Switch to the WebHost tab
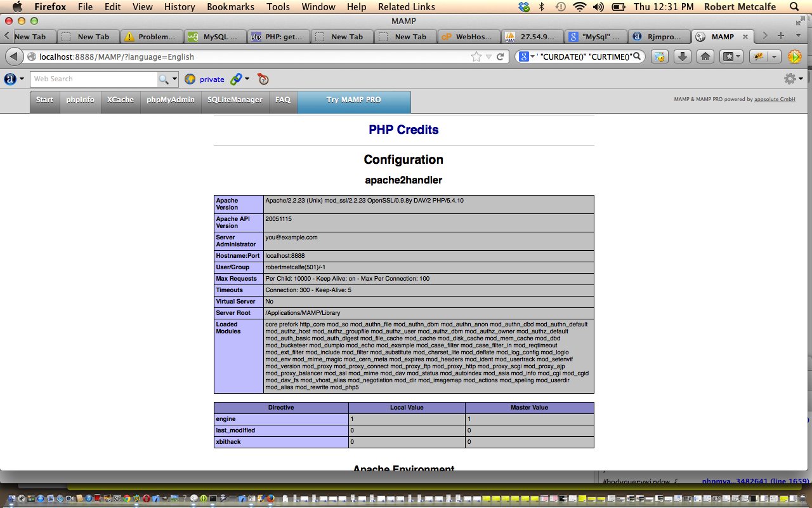 point(469,36)
